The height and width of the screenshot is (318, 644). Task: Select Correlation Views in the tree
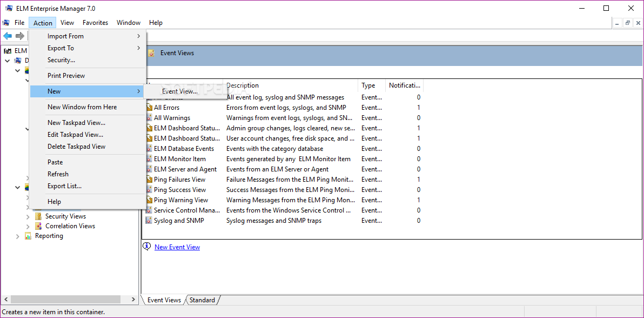tap(70, 226)
